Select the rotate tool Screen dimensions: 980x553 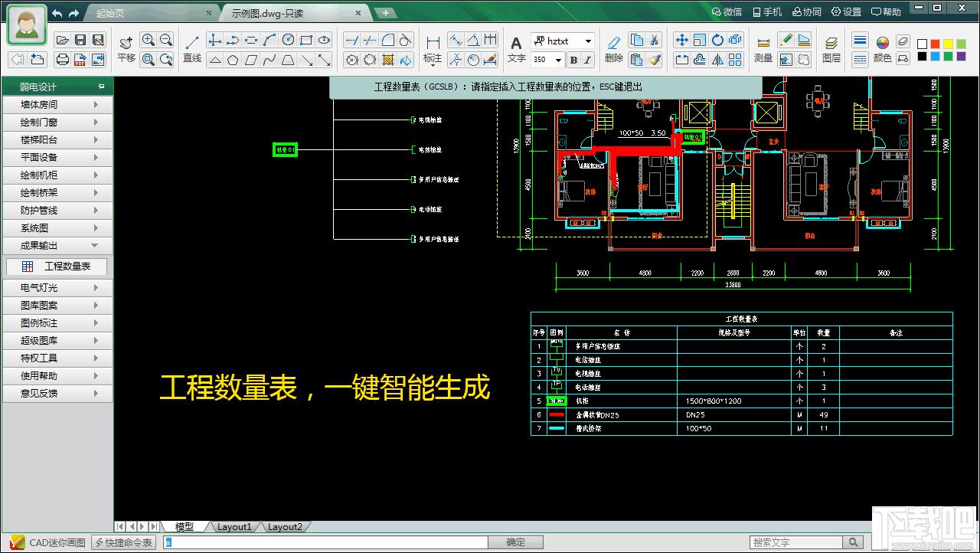(717, 40)
